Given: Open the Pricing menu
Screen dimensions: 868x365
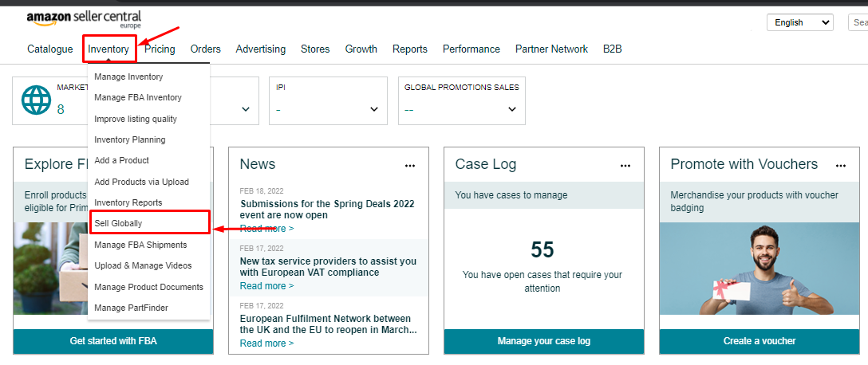Looking at the screenshot, I should click(x=160, y=49).
